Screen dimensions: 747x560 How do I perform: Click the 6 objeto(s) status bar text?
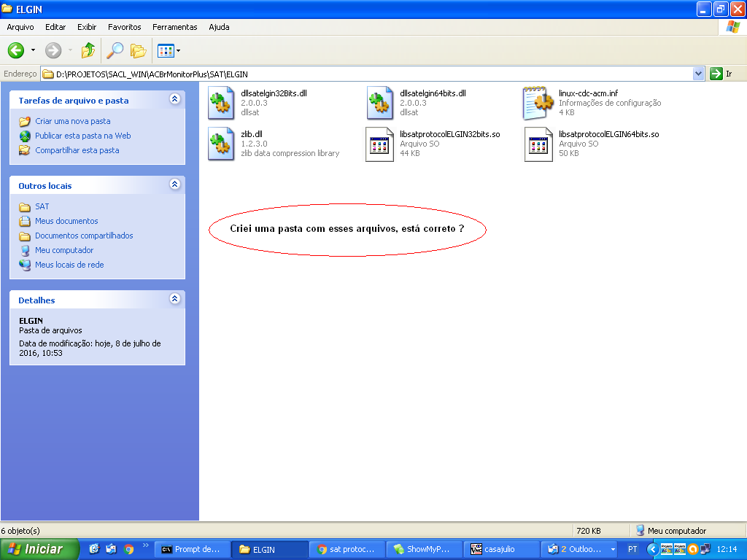[x=20, y=531]
